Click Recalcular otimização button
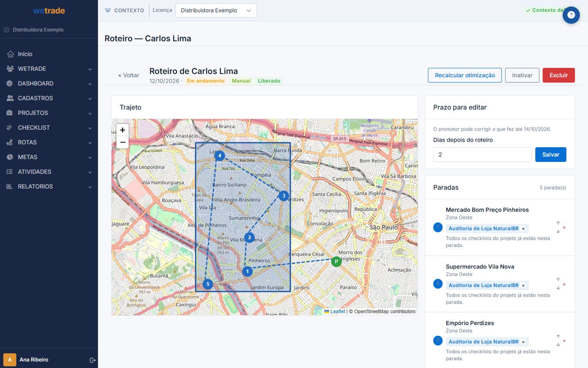588x368 pixels. click(465, 75)
